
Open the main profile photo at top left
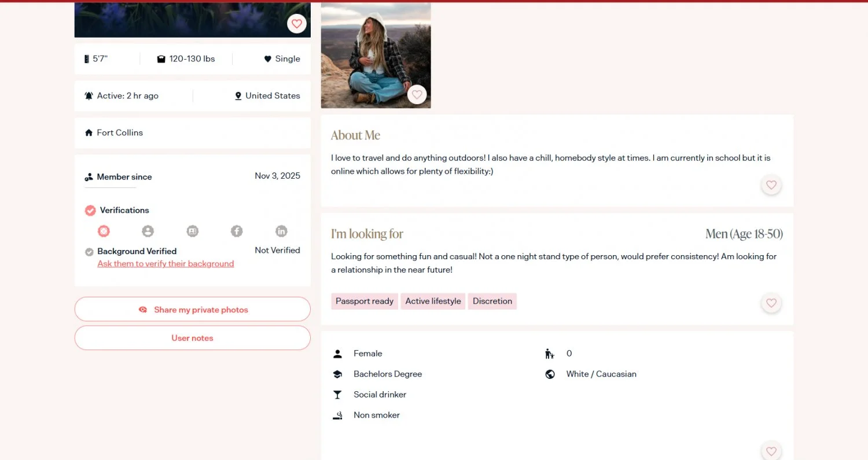point(193,20)
